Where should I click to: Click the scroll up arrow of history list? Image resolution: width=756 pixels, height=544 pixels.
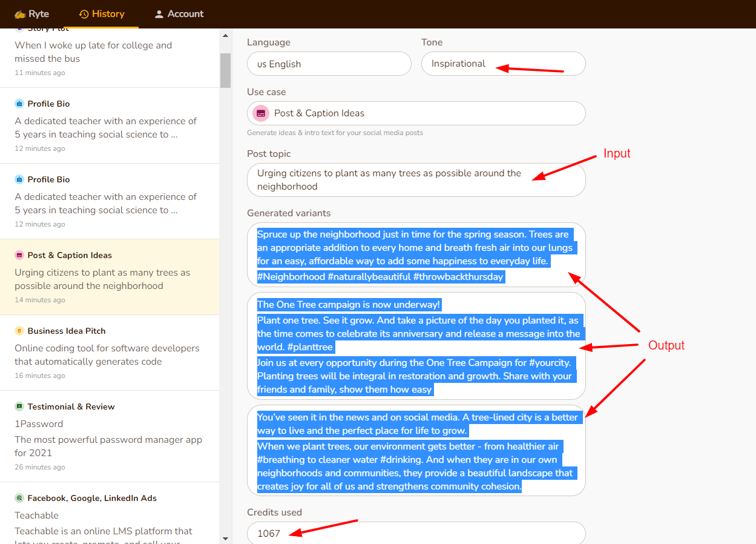point(225,36)
